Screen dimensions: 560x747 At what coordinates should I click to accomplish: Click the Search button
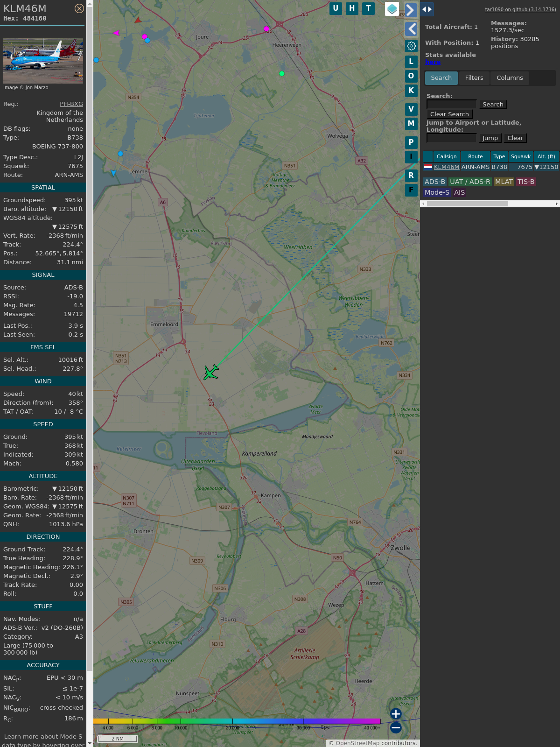(493, 105)
